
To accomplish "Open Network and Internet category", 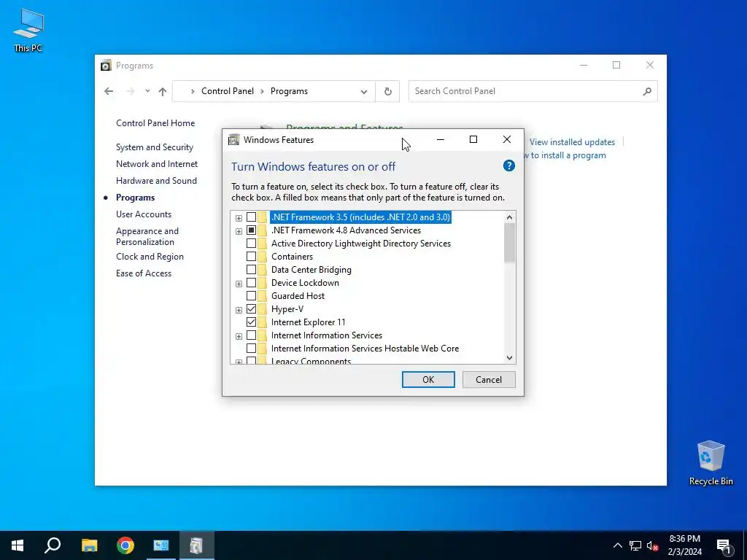I will pyautogui.click(x=157, y=164).
